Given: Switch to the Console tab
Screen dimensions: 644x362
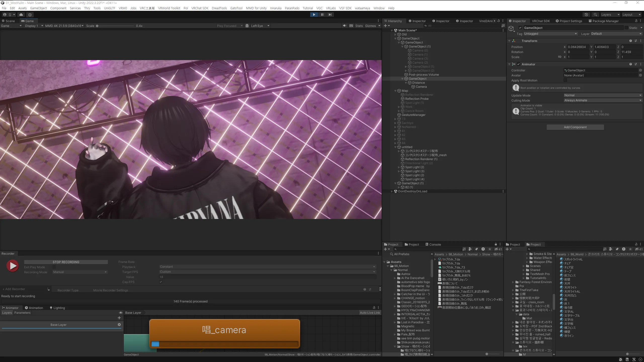Looking at the screenshot, I should (433, 244).
